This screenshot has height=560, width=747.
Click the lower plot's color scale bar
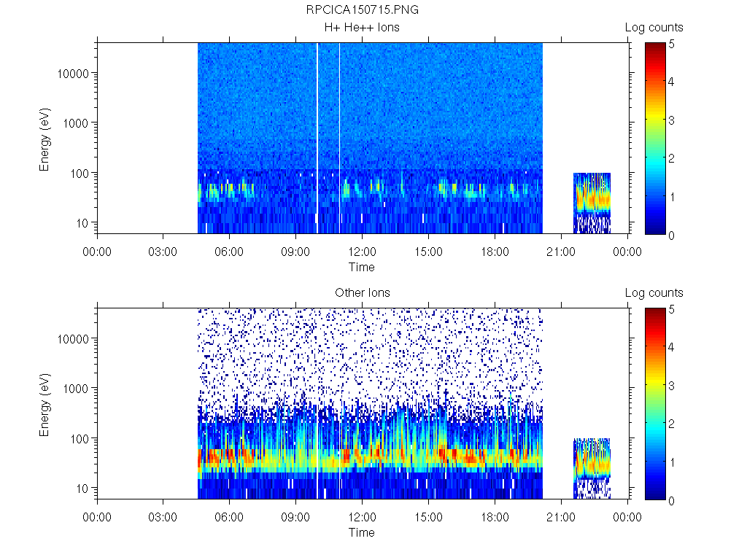click(x=655, y=404)
